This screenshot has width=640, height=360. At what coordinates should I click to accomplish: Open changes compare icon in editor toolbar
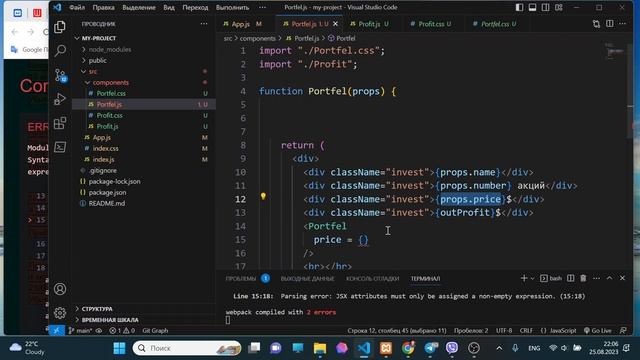pyautogui.click(x=596, y=24)
